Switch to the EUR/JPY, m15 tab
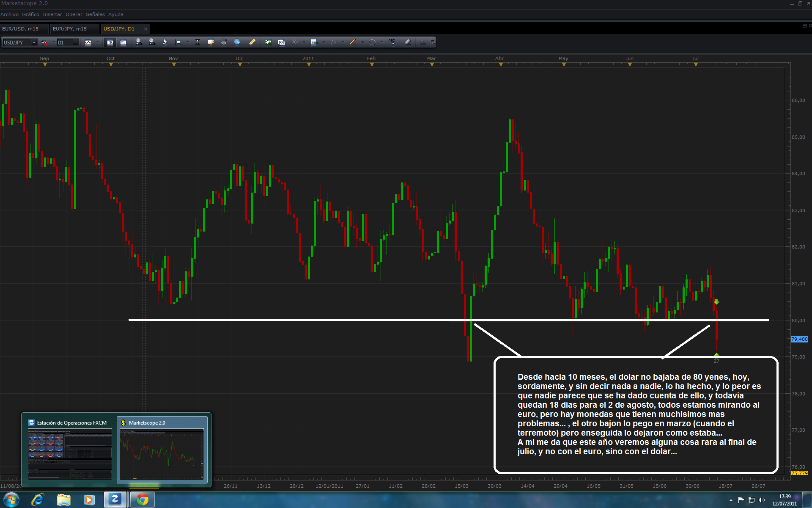The width and height of the screenshot is (812, 508). pos(70,29)
